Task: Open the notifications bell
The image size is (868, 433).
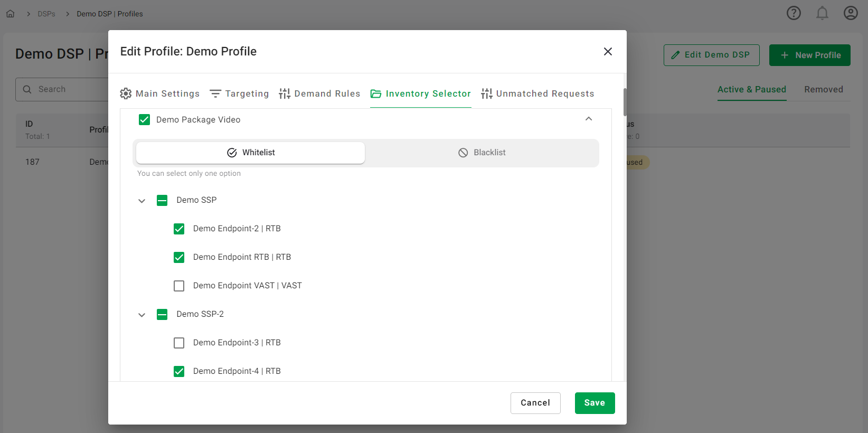Action: (822, 13)
